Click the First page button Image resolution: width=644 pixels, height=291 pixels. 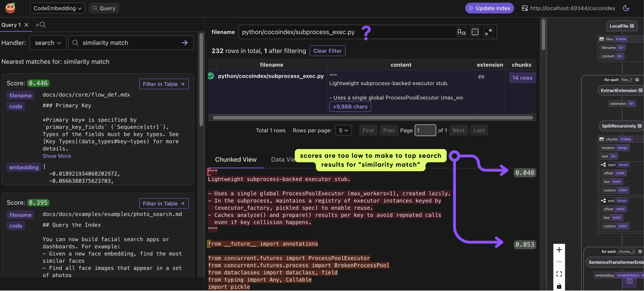[368, 130]
